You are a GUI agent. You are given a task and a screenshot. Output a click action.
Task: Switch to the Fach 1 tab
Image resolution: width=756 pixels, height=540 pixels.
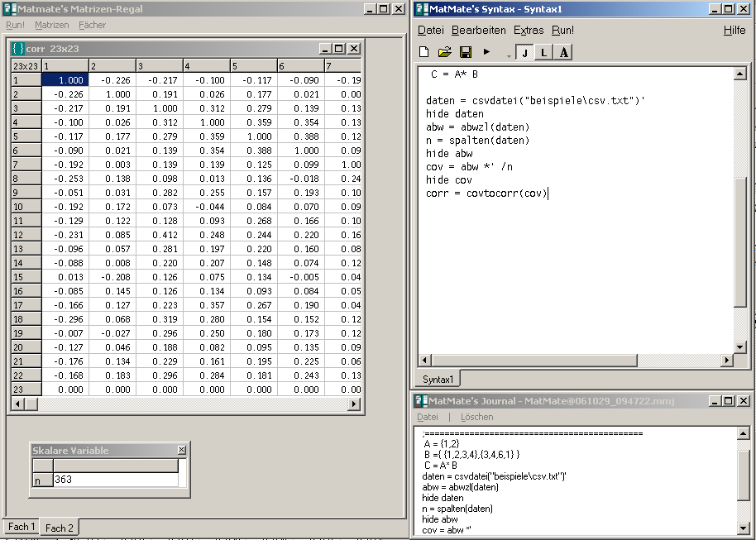click(x=20, y=527)
